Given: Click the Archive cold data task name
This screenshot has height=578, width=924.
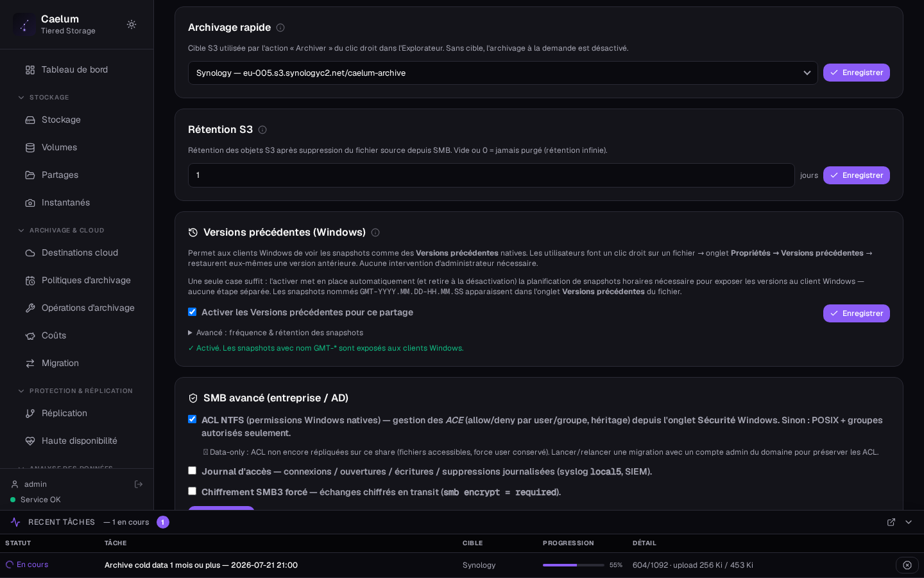Looking at the screenshot, I should [x=201, y=565].
